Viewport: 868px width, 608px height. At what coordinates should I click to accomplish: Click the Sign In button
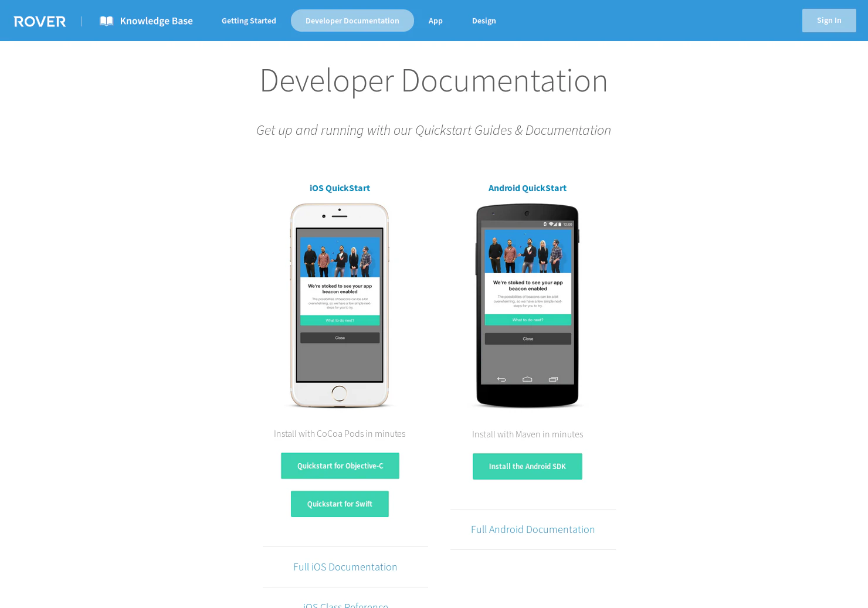pyautogui.click(x=829, y=21)
